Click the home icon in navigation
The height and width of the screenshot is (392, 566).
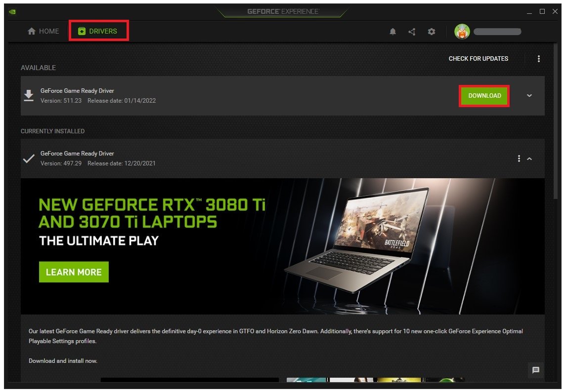click(x=32, y=32)
